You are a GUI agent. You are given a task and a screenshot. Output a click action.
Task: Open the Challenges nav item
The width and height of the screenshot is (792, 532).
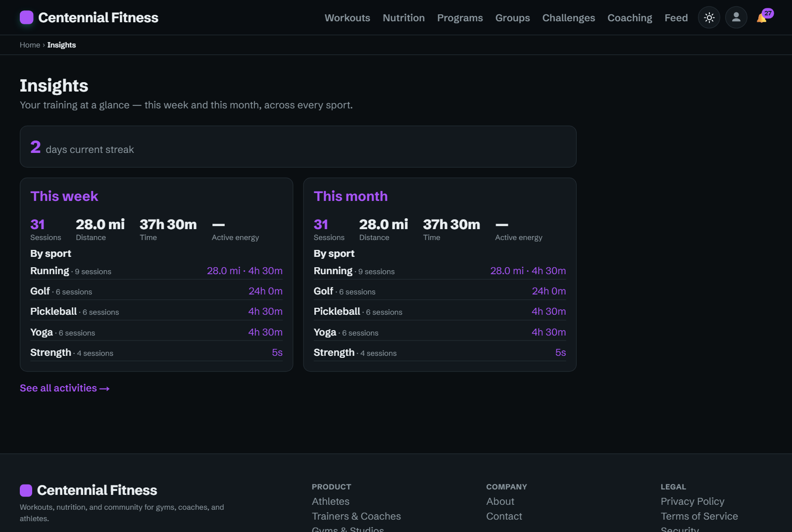569,18
